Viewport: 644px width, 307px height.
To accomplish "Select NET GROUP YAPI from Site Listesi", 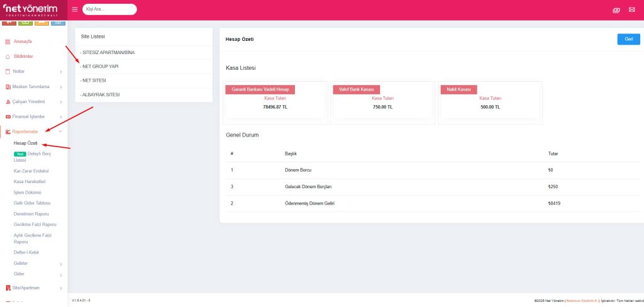I will click(100, 66).
